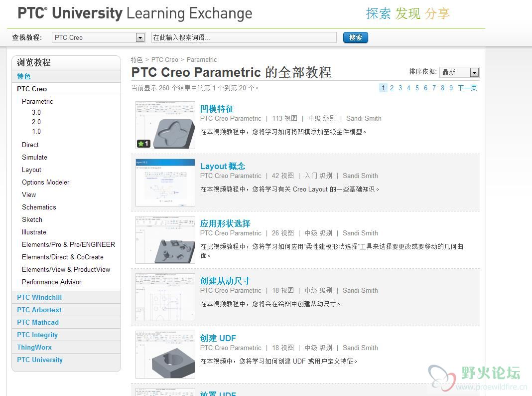The height and width of the screenshot is (396, 532).
Task: Click Sandi Smith author on 凹模特征 row
Action: [364, 119]
